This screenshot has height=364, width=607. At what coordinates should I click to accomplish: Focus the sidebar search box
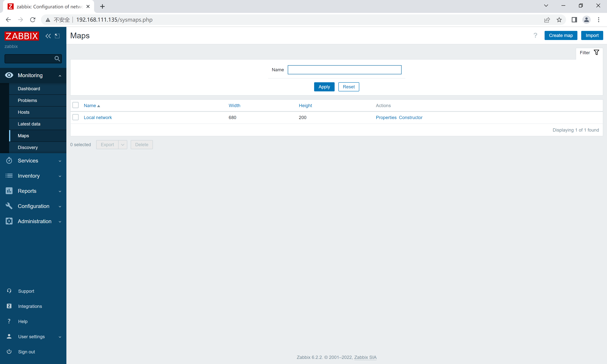click(x=33, y=59)
